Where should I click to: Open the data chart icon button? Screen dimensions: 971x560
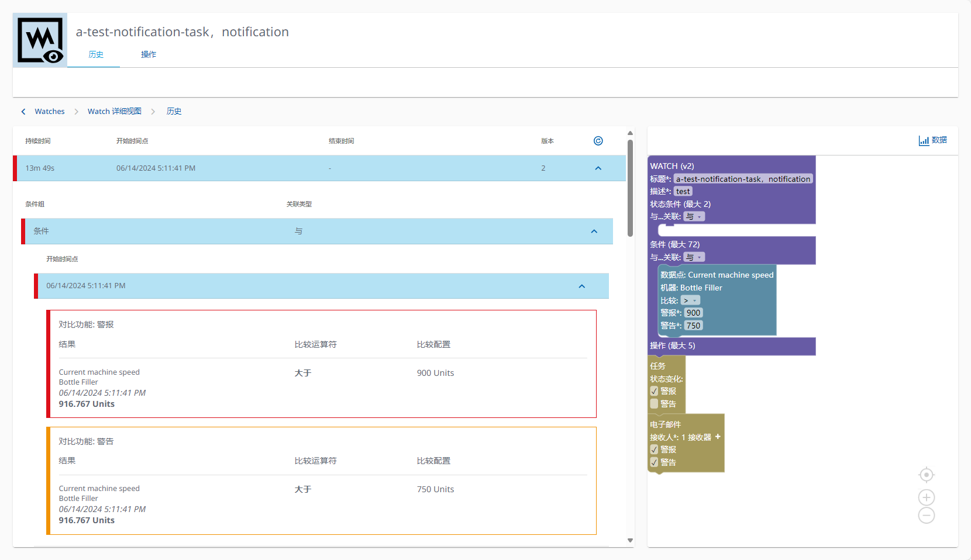932,140
